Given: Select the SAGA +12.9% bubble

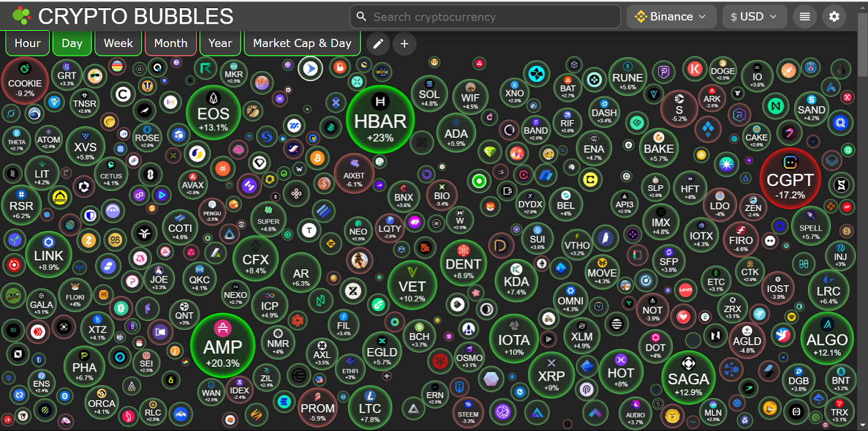Looking at the screenshot, I should pyautogui.click(x=688, y=379).
